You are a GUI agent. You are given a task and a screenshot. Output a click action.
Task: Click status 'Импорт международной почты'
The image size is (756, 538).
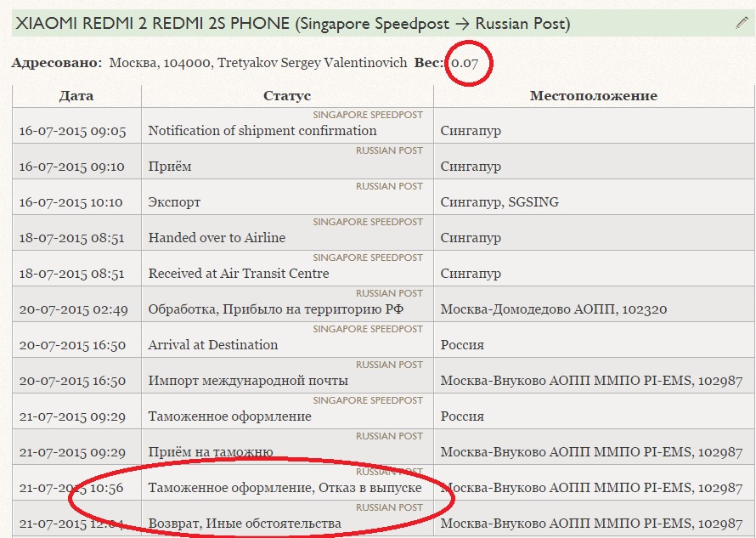click(248, 381)
